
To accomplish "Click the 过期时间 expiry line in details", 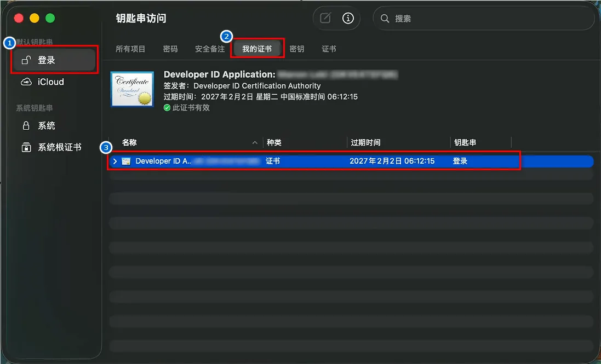I will coord(261,97).
